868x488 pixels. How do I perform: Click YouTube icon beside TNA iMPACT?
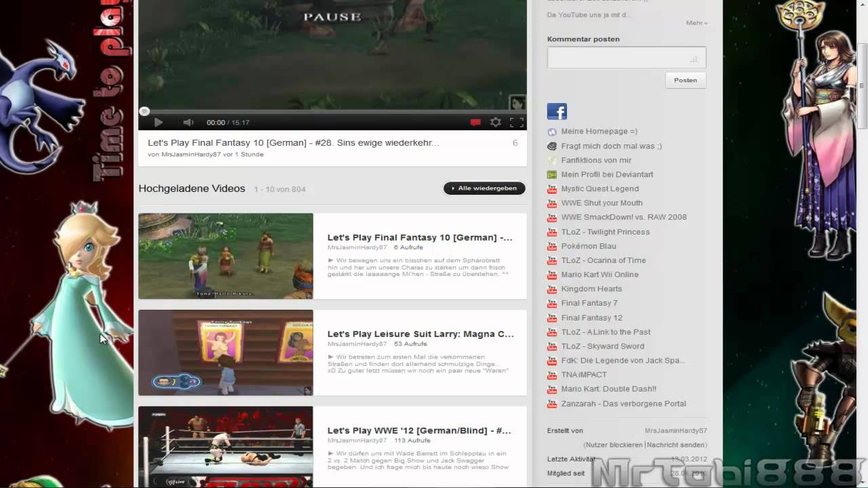click(552, 375)
